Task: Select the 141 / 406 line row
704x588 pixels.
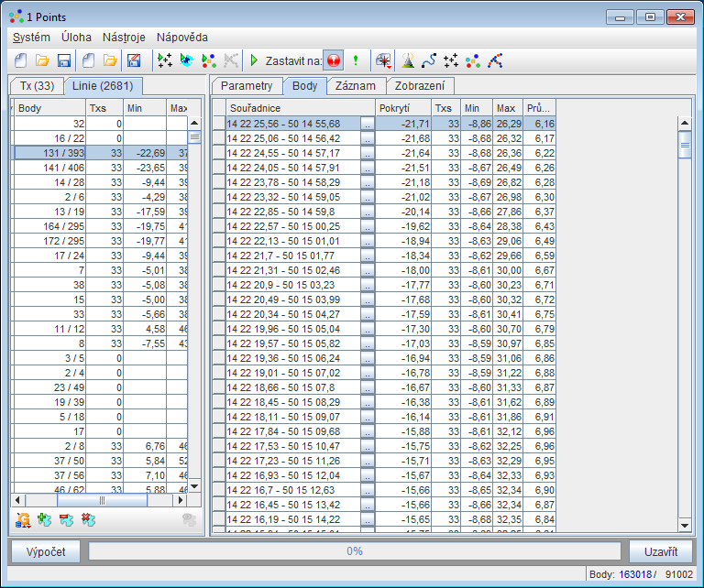Action: coord(63,168)
